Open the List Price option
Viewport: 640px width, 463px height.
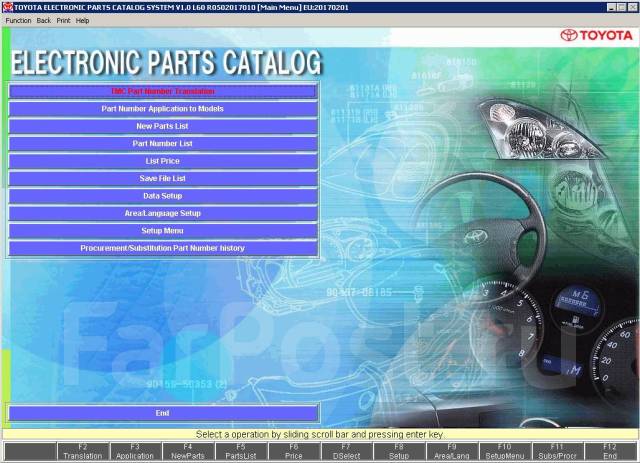click(162, 161)
